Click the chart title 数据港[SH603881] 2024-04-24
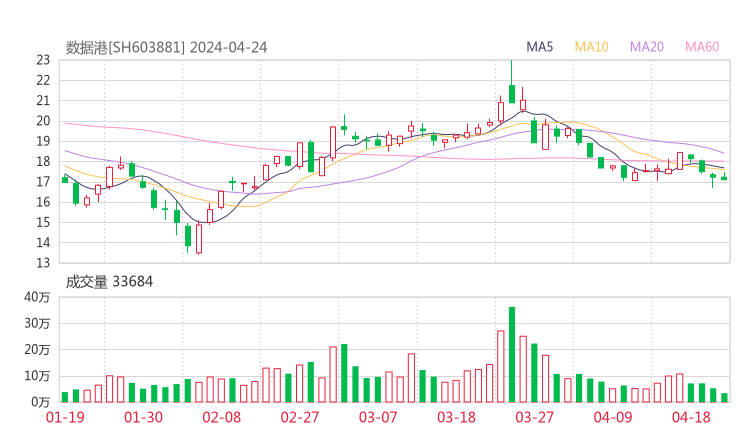 (x=166, y=48)
